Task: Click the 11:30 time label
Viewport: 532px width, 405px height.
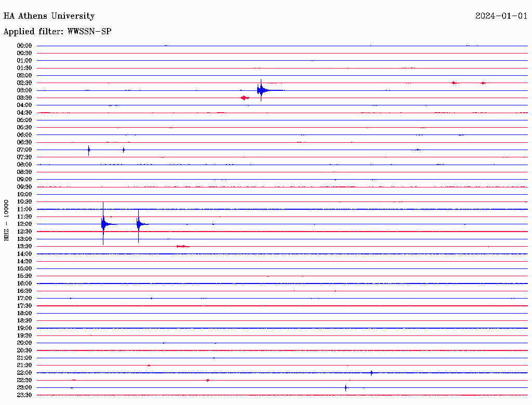Action: [x=24, y=217]
